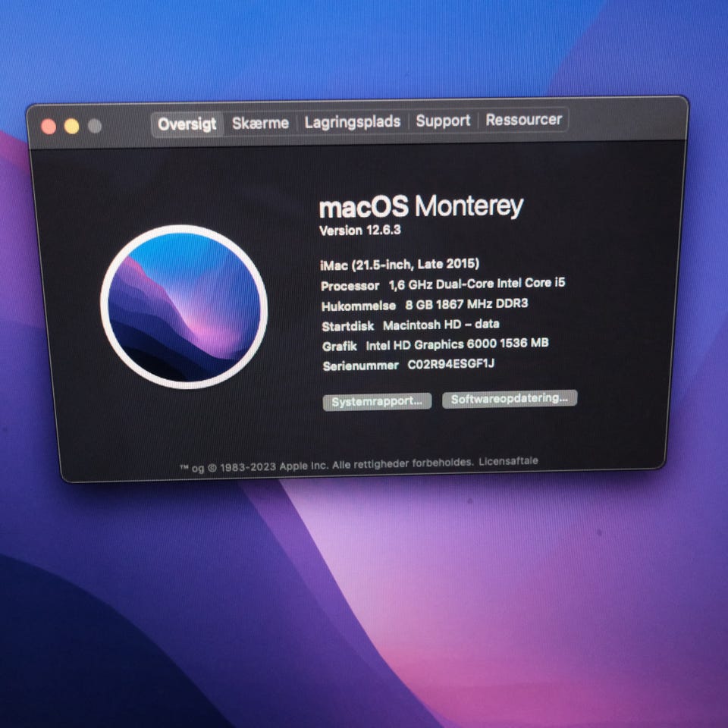Open the Support tab
The height and width of the screenshot is (728, 728).
[443, 121]
